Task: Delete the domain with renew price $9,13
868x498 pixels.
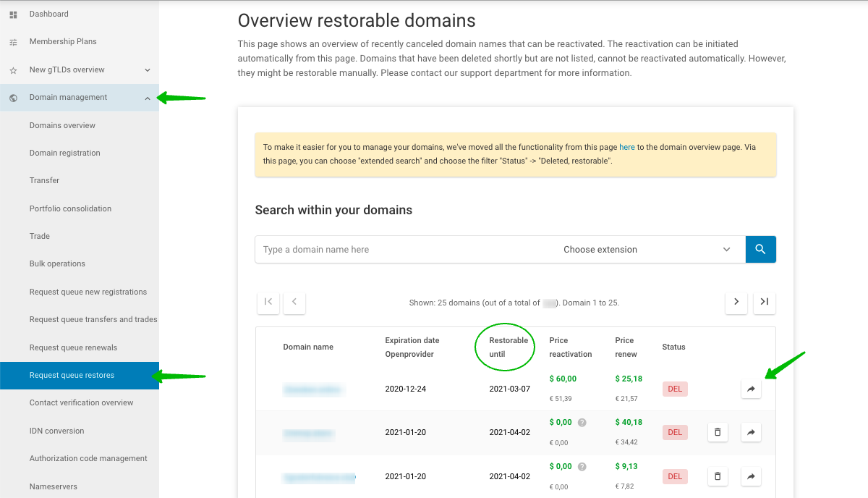Action: (x=718, y=476)
